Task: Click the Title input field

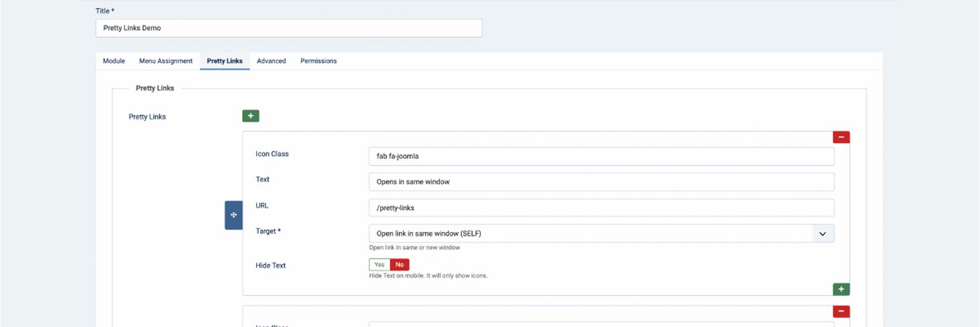Action: tap(289, 28)
